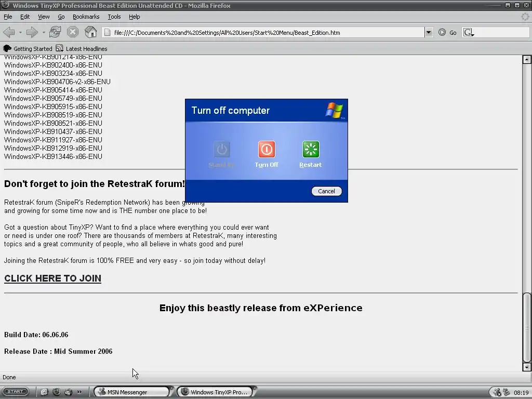Expand the Back history dropdown arrow
Image resolution: width=532 pixels, height=399 pixels.
coord(20,33)
